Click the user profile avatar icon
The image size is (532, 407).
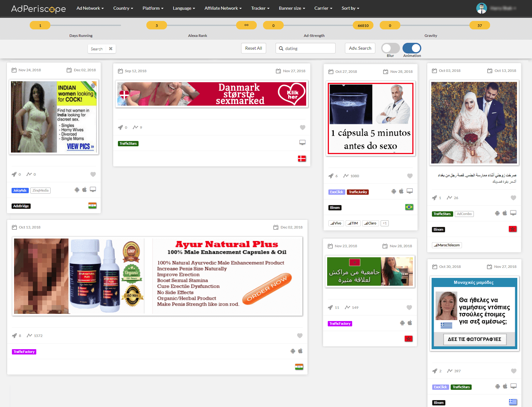(481, 8)
